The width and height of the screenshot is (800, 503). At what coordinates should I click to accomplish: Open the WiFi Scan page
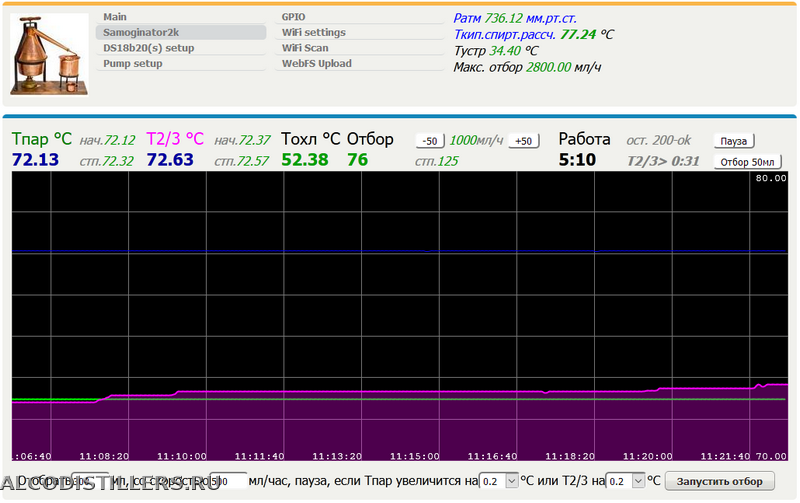click(x=359, y=48)
